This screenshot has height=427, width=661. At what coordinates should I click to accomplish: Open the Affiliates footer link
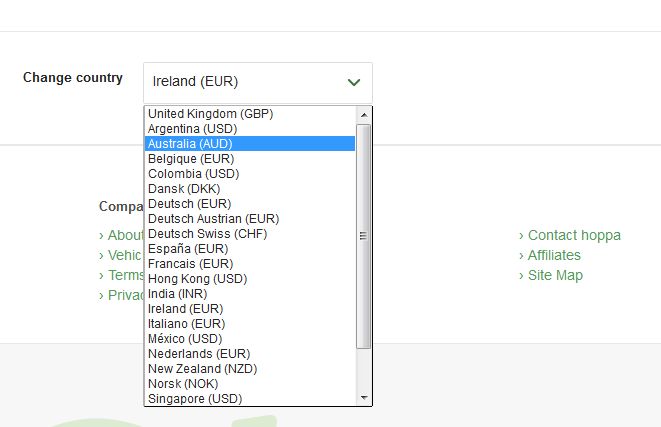tap(554, 255)
